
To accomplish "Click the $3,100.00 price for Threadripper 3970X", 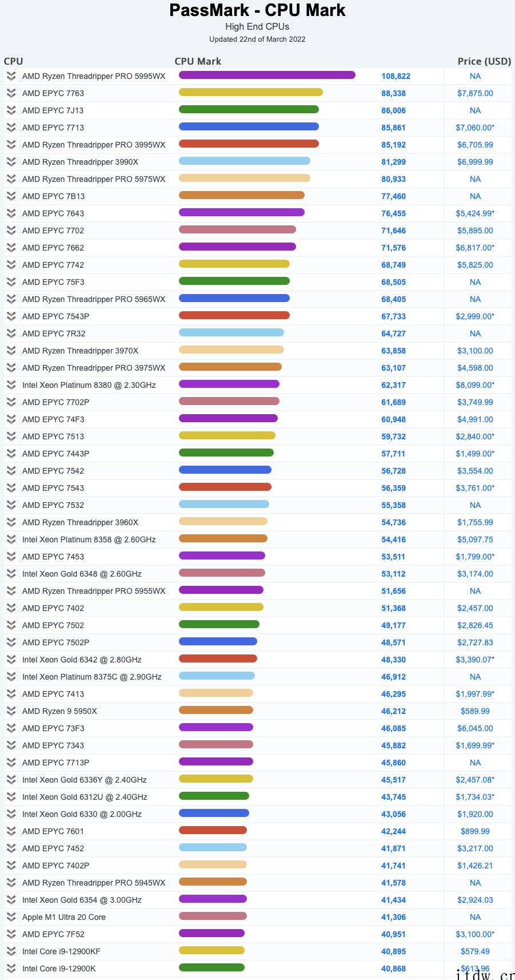I will [x=475, y=351].
